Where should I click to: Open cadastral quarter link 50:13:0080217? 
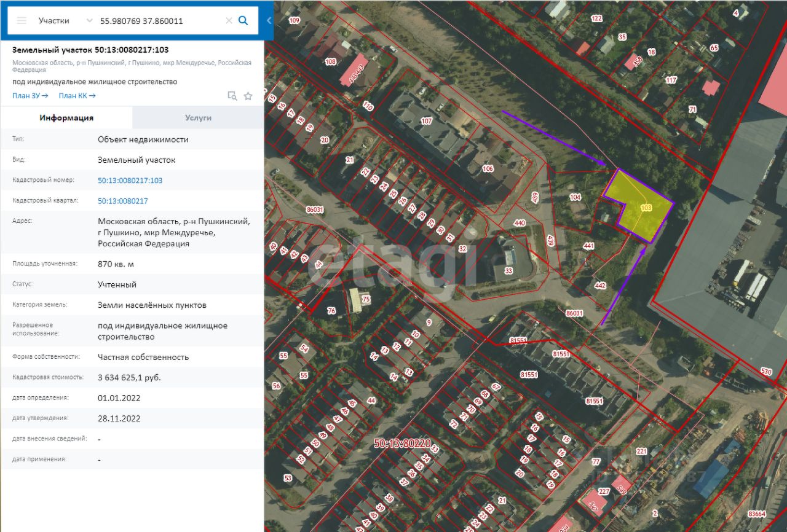(x=122, y=201)
